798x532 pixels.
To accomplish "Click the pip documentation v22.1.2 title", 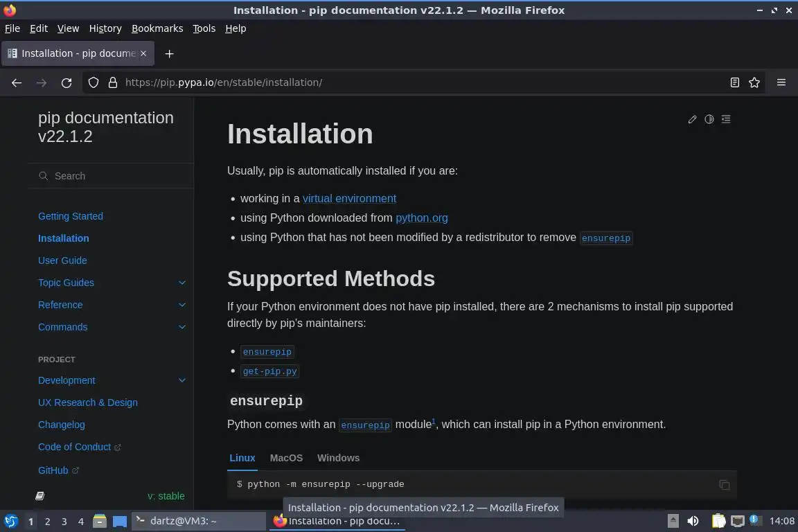I will point(106,127).
